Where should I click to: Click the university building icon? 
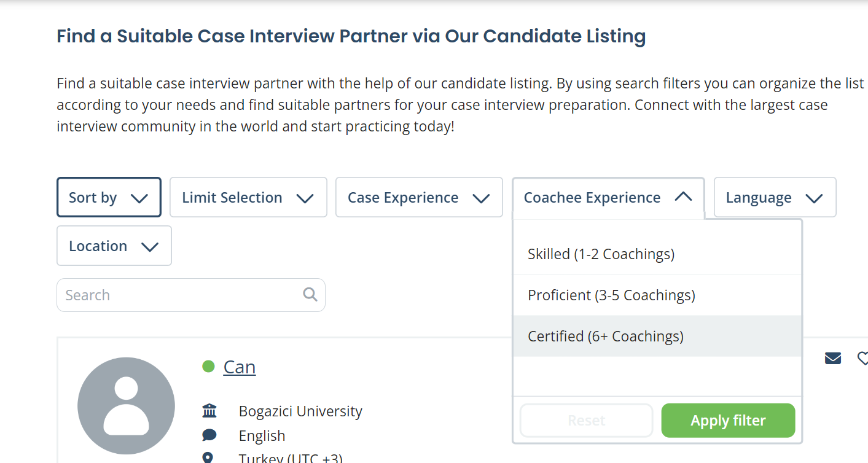click(209, 411)
